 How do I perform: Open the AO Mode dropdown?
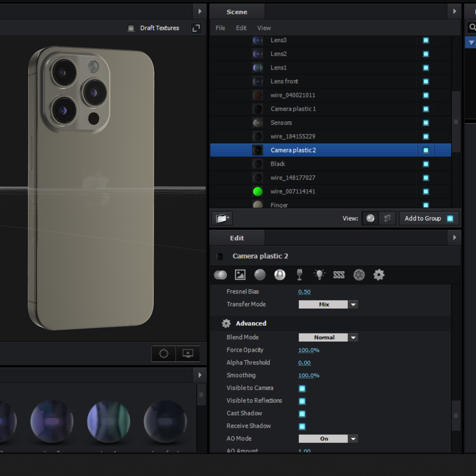[x=353, y=439]
